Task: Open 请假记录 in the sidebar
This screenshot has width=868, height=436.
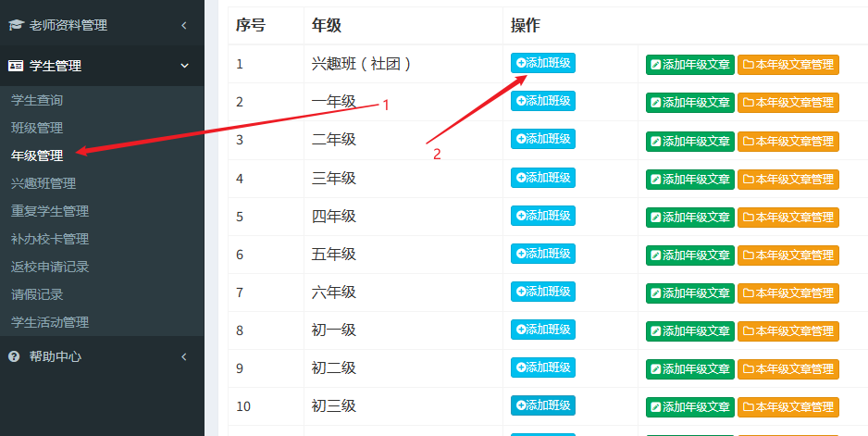Action: 36,294
